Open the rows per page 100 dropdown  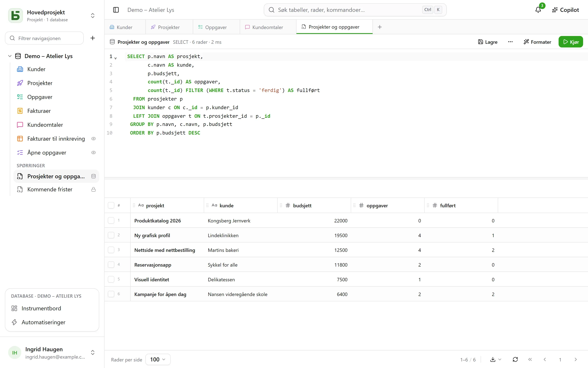tap(158, 359)
